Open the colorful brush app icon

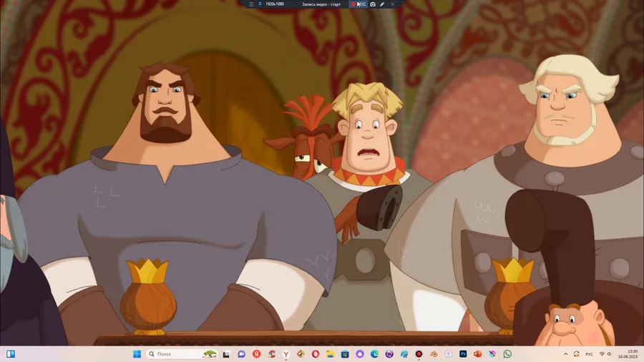tap(492, 354)
